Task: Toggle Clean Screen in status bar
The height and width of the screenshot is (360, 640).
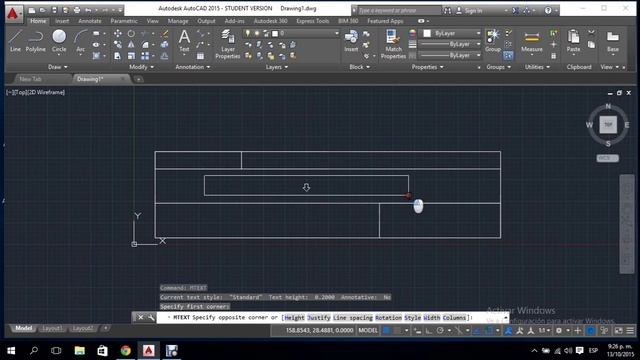Action: click(x=619, y=331)
